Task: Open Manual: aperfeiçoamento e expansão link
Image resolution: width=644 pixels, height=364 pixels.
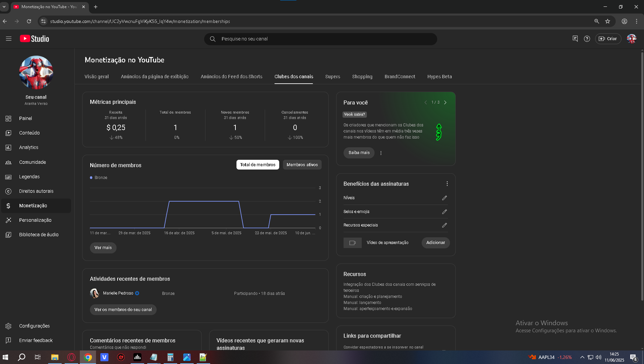Action: pos(378,309)
